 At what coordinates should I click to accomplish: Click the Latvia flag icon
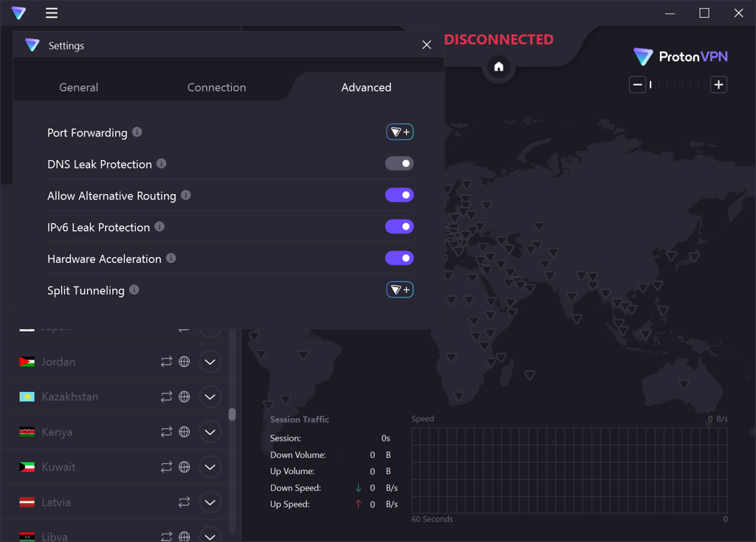27,502
